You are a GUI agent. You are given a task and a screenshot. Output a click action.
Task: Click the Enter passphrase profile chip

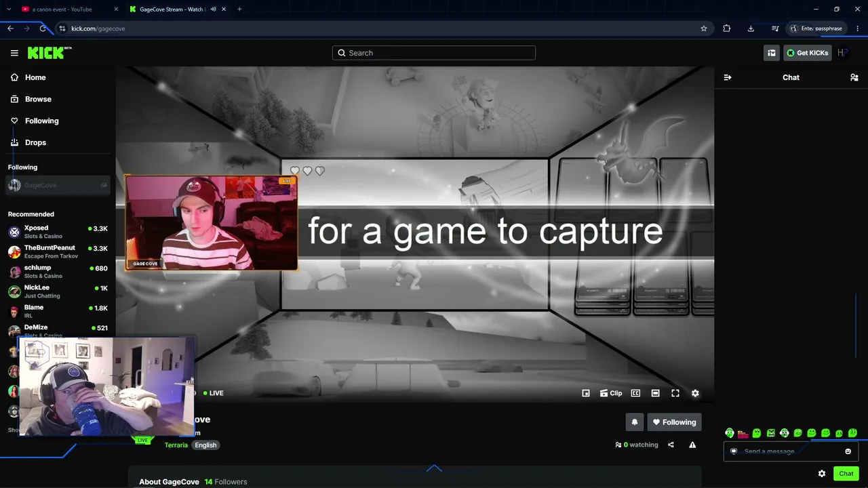pos(816,28)
